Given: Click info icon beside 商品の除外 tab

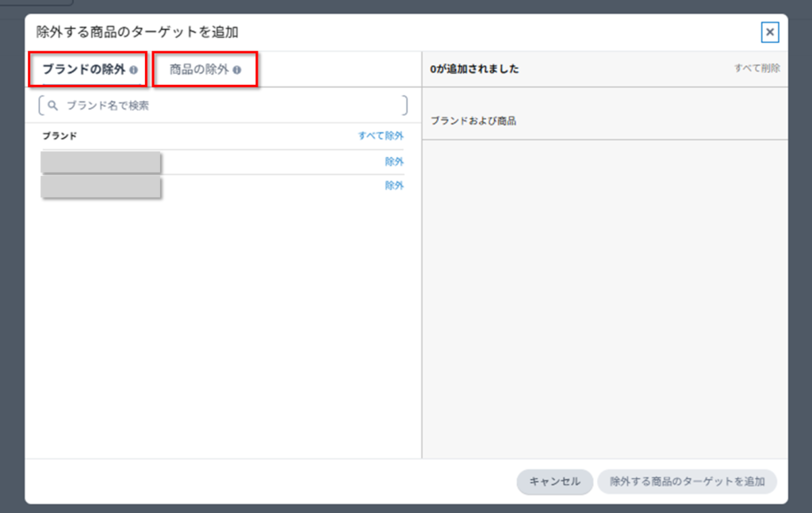Looking at the screenshot, I should coord(237,70).
